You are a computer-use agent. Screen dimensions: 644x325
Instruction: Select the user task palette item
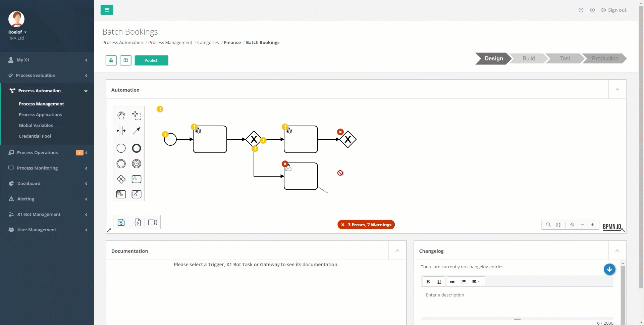click(x=137, y=179)
